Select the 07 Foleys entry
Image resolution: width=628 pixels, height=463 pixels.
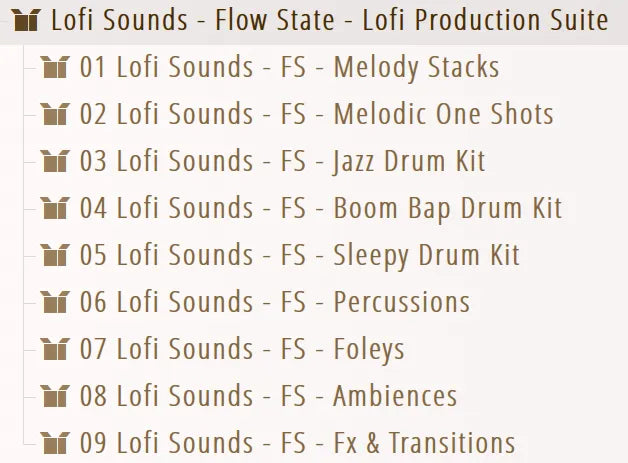[242, 348]
